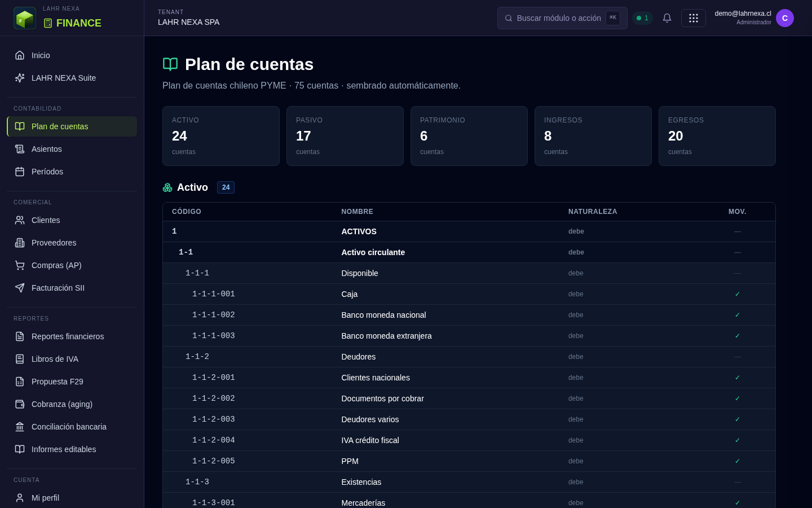The height and width of the screenshot is (508, 812).
Task: Select the Banco moneda extranjera name
Action: coord(386,336)
